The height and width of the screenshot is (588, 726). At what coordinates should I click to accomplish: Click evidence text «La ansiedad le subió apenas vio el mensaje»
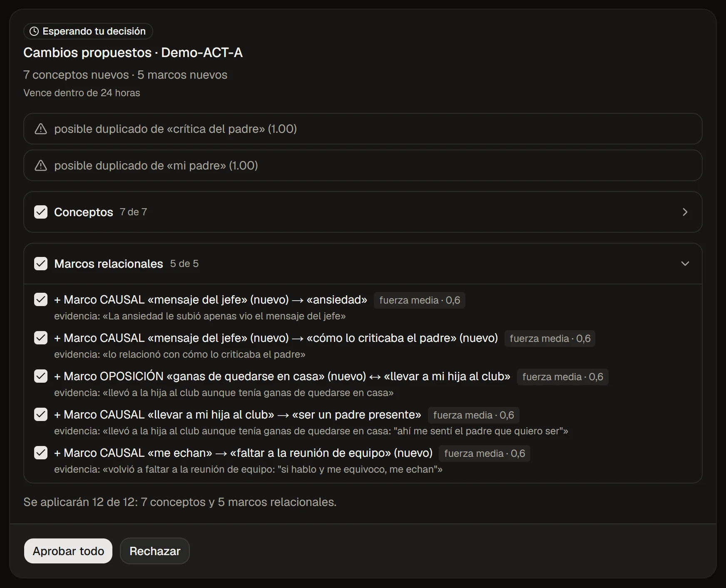point(200,316)
